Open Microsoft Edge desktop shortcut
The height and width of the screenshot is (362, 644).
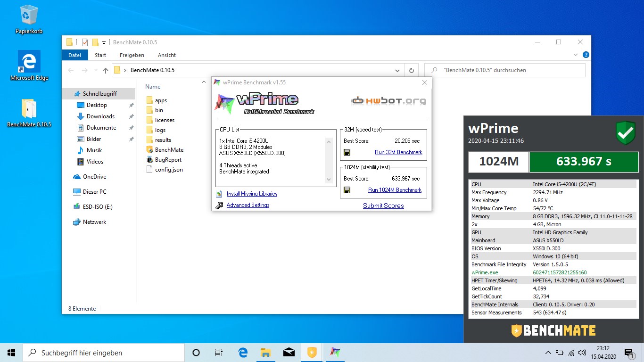(x=29, y=66)
